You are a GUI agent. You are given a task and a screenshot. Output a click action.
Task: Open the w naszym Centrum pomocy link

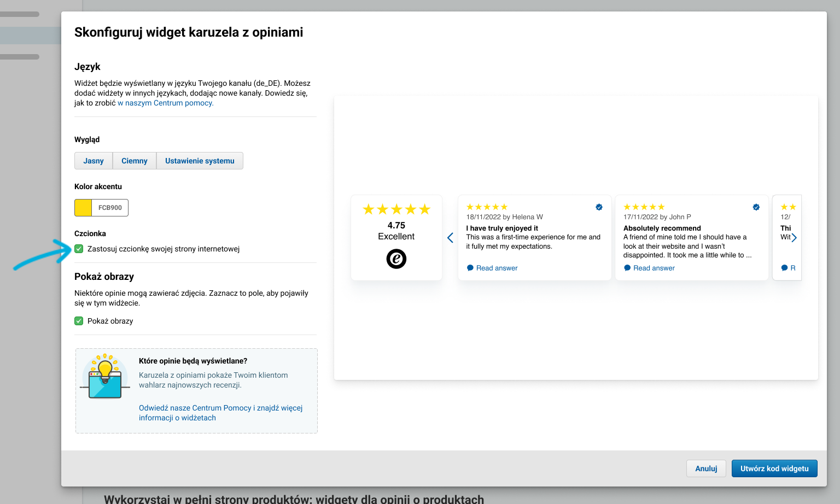[x=166, y=103]
